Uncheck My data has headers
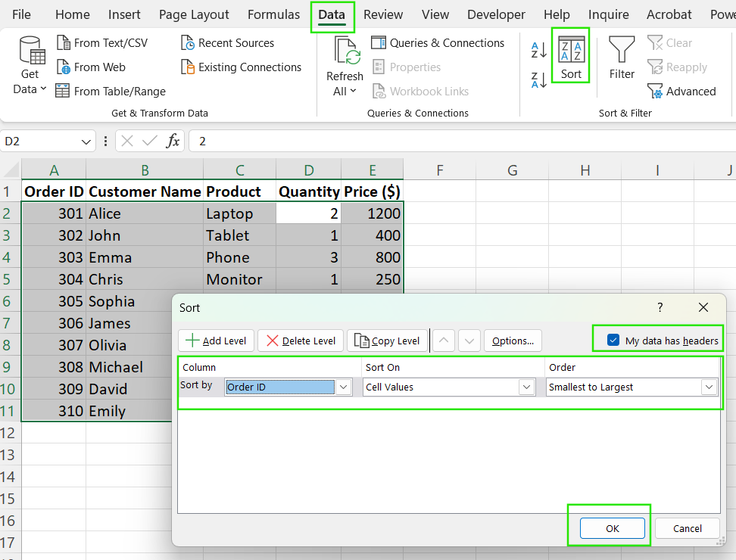 tap(613, 340)
